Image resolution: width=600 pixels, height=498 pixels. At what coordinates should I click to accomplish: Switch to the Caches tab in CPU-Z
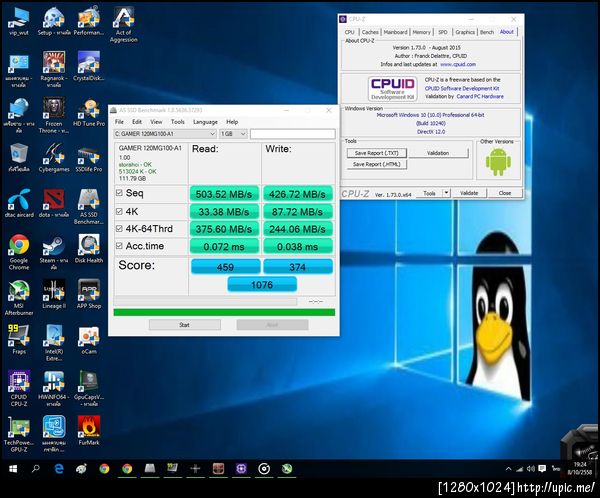[x=370, y=32]
